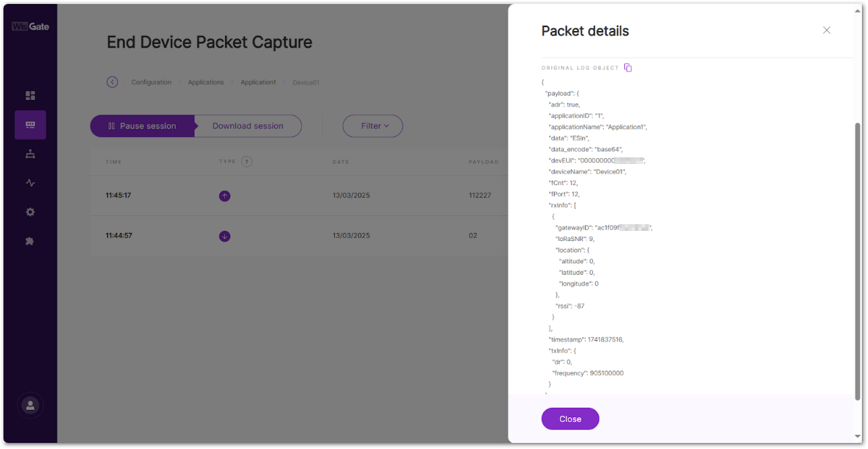Viewport: 868px width, 449px height.
Task: Select the highlighted device console sidebar icon
Action: (30, 125)
